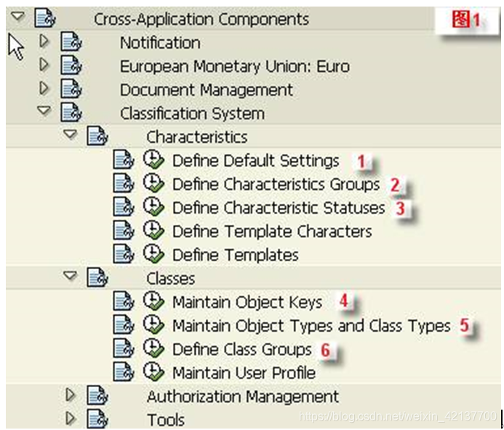Screen dimensions: 504x430
Task: Open documentation icon for Authorization Management
Action: [x=97, y=394]
